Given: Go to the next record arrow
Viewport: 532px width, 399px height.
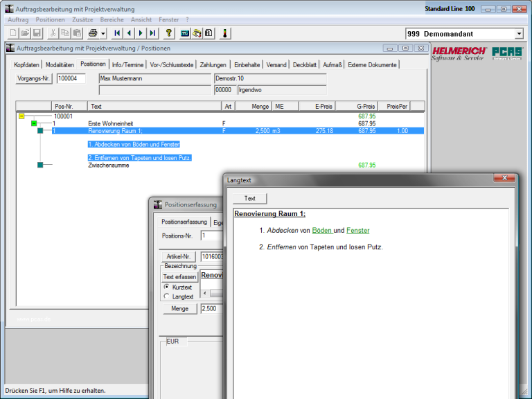Looking at the screenshot, I should [x=141, y=33].
